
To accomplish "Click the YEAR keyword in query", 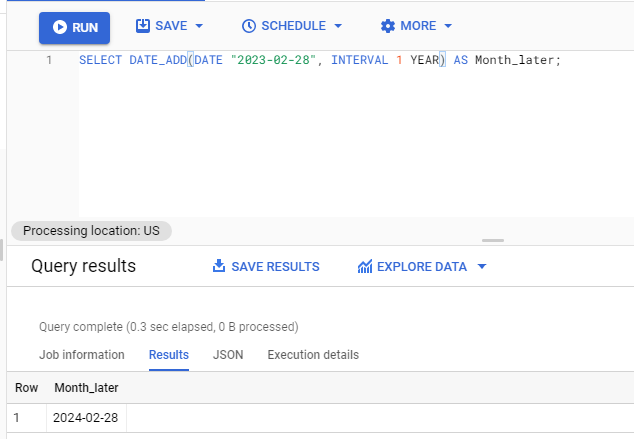I will point(425,60).
